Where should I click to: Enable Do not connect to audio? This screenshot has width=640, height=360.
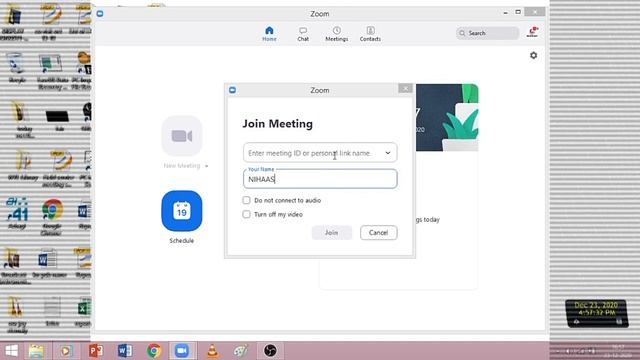tap(246, 200)
